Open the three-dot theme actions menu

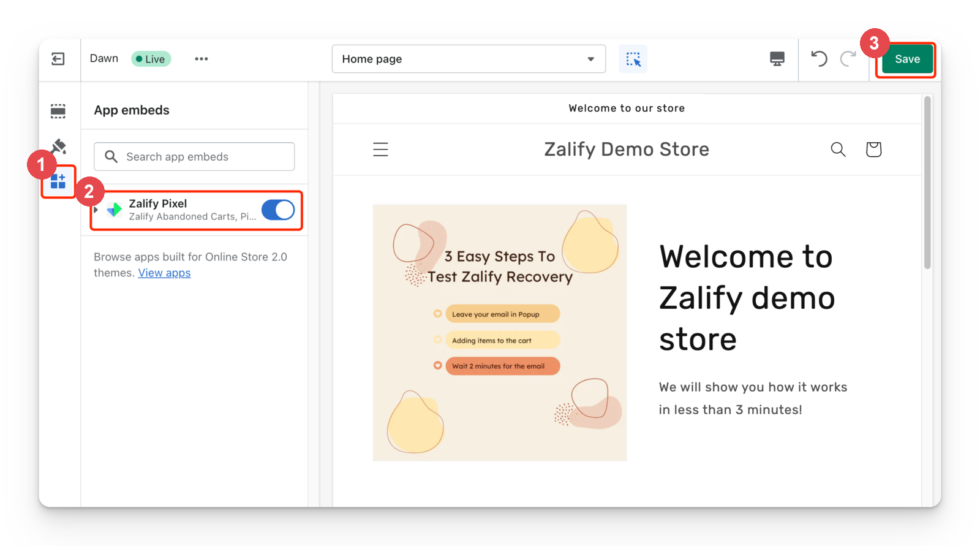202,59
